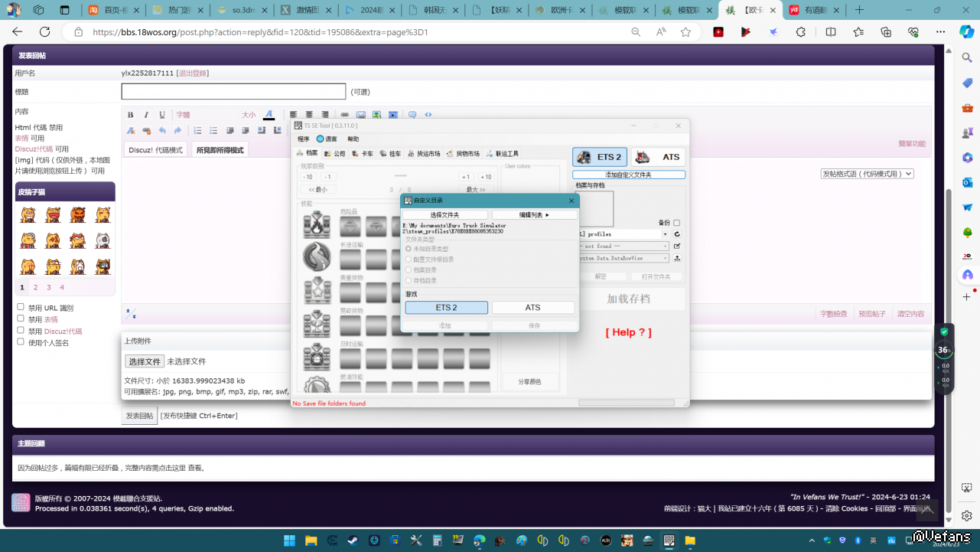Image resolution: width=980 pixels, height=552 pixels.
Task: Open Steam from the Windows taskbar
Action: coord(353,541)
